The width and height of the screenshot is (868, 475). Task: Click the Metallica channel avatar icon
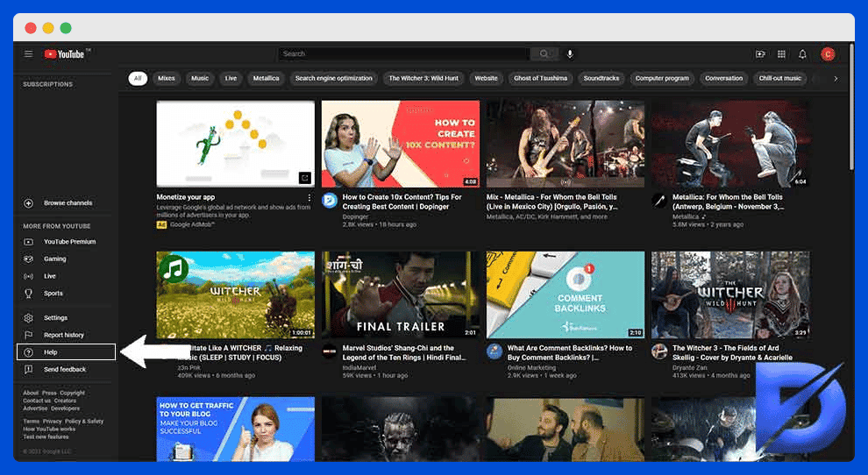tap(658, 201)
